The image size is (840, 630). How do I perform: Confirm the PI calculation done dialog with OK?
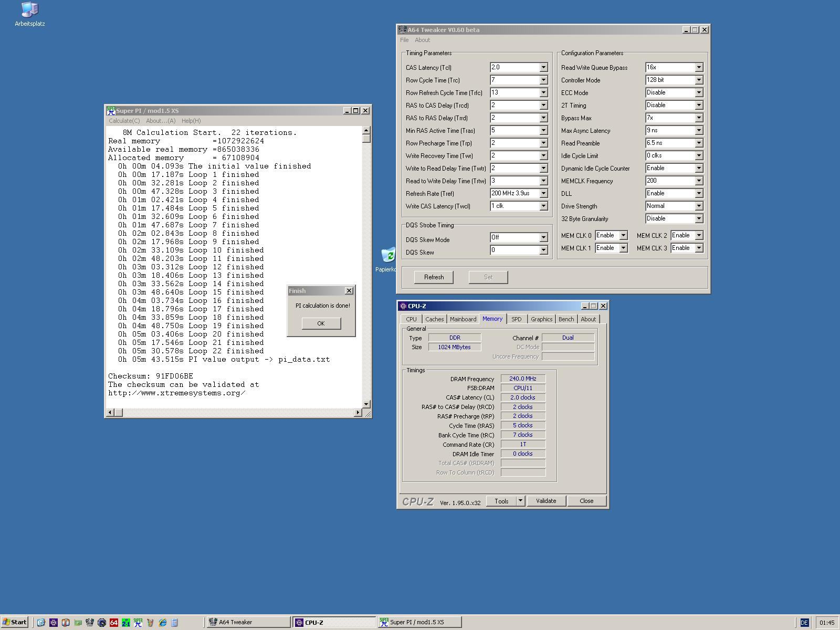point(321,323)
